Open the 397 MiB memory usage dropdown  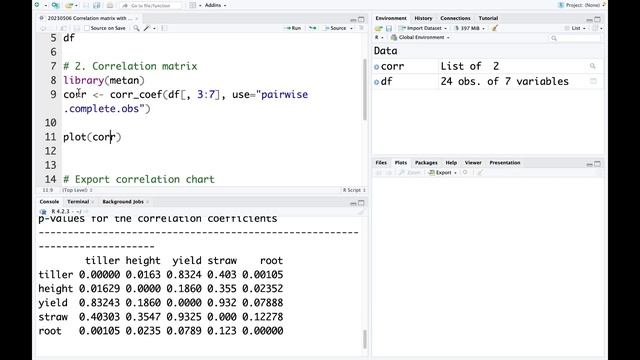pos(469,28)
